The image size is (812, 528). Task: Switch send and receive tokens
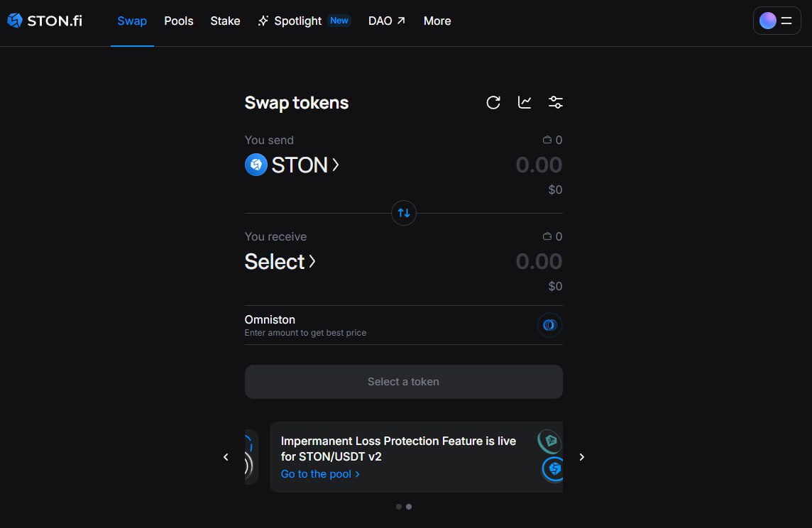[404, 213]
